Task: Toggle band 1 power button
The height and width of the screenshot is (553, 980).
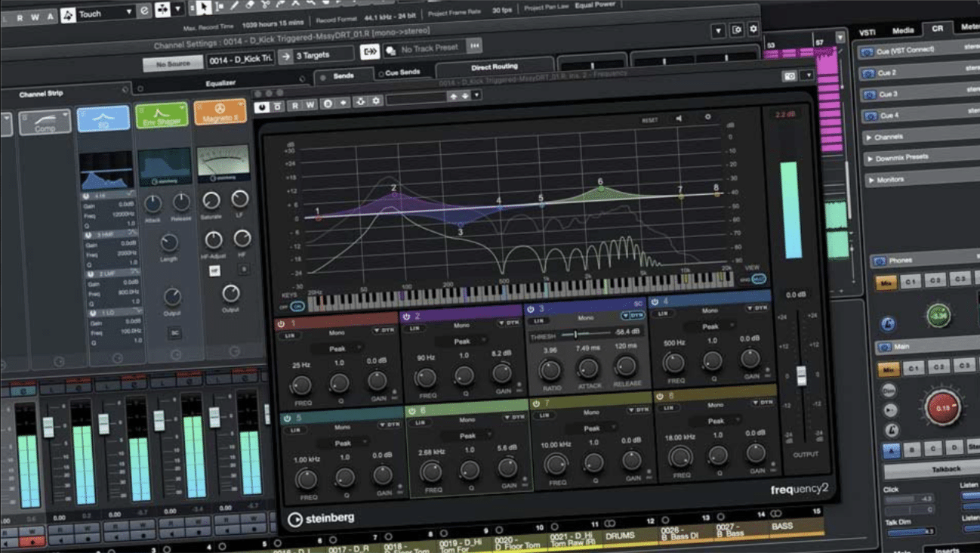Action: pos(281,323)
